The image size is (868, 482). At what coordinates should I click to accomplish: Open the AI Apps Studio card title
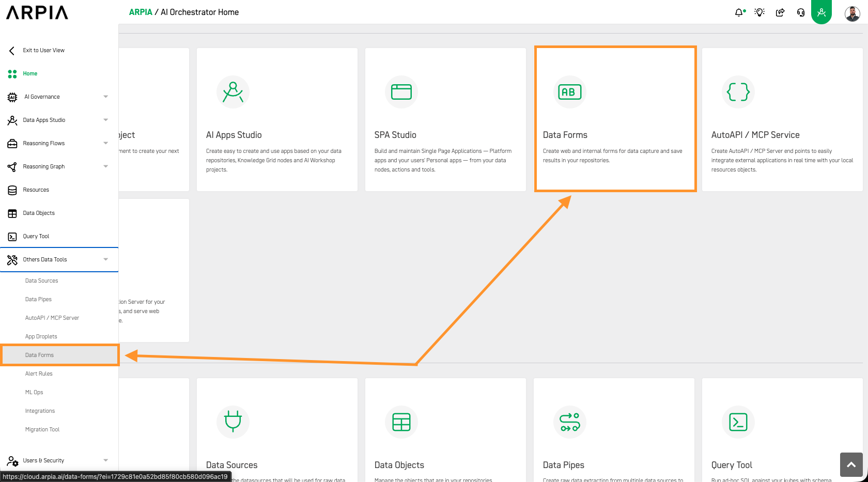pyautogui.click(x=234, y=135)
